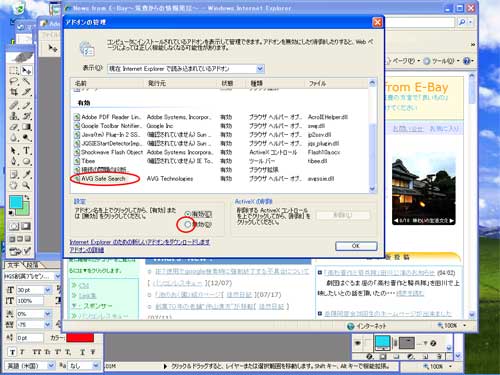Viewport: 500px width, 375px height.
Task: Click the Jump to ImageReady button
Action: (20, 251)
